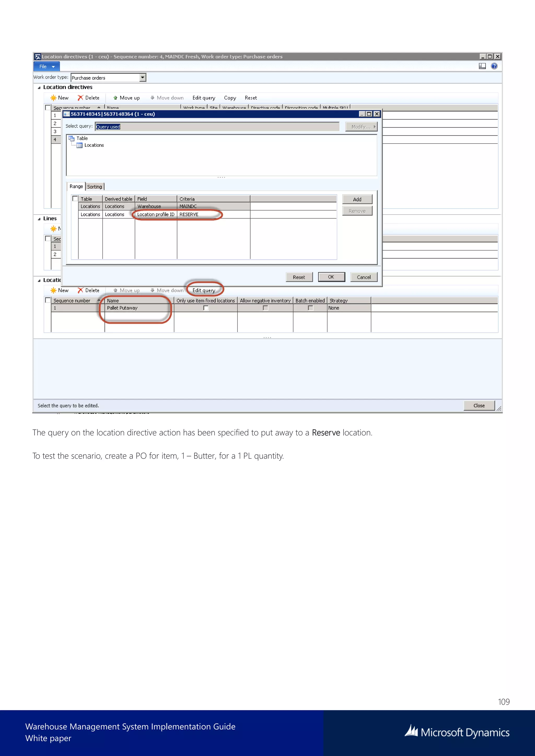Maximize the query dialog window
535x756 pixels.
coord(369,114)
